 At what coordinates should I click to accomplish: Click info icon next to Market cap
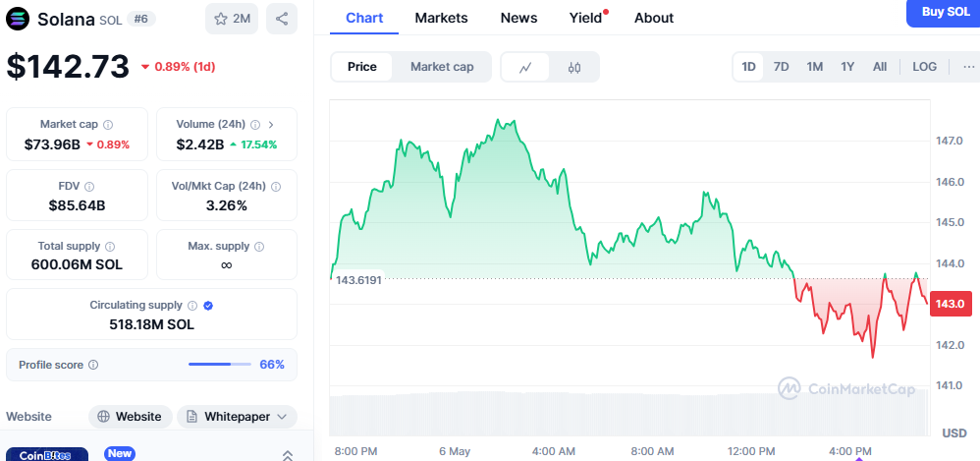coord(108,125)
